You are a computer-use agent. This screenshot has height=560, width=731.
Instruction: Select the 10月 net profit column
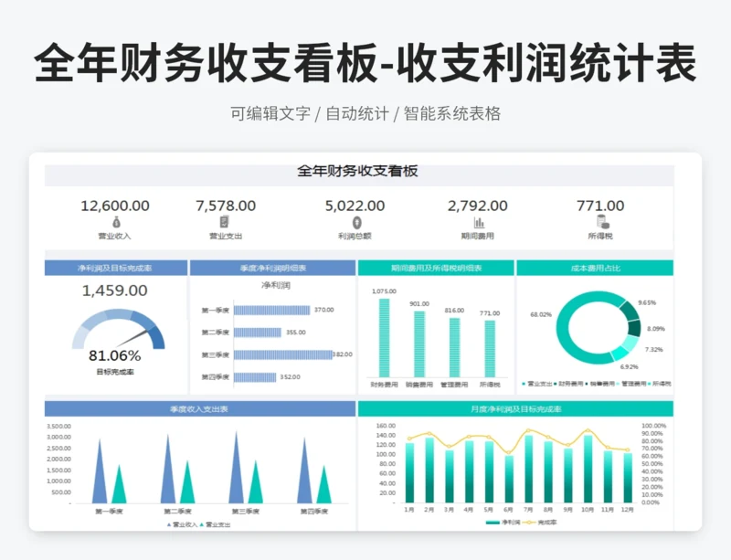coord(588,469)
